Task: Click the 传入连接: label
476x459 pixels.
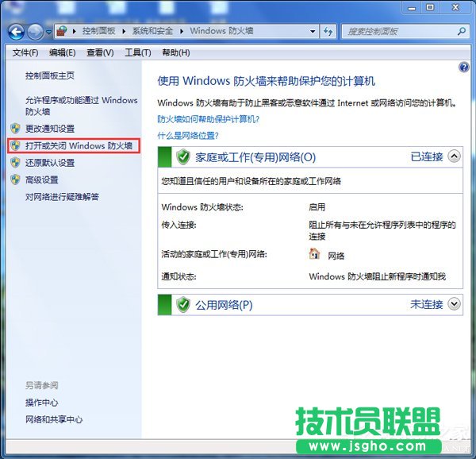Action: [178, 225]
